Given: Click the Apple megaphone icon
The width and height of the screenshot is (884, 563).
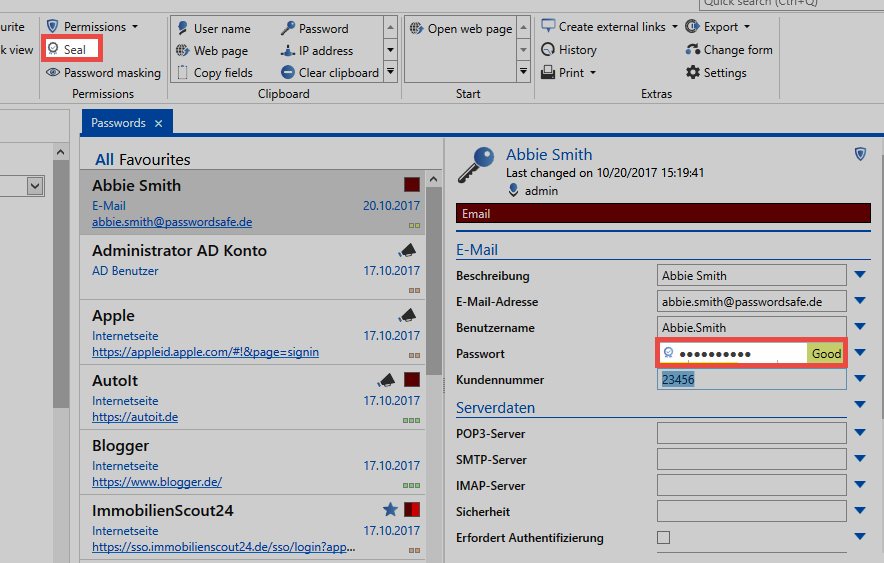Looking at the screenshot, I should 407,315.
